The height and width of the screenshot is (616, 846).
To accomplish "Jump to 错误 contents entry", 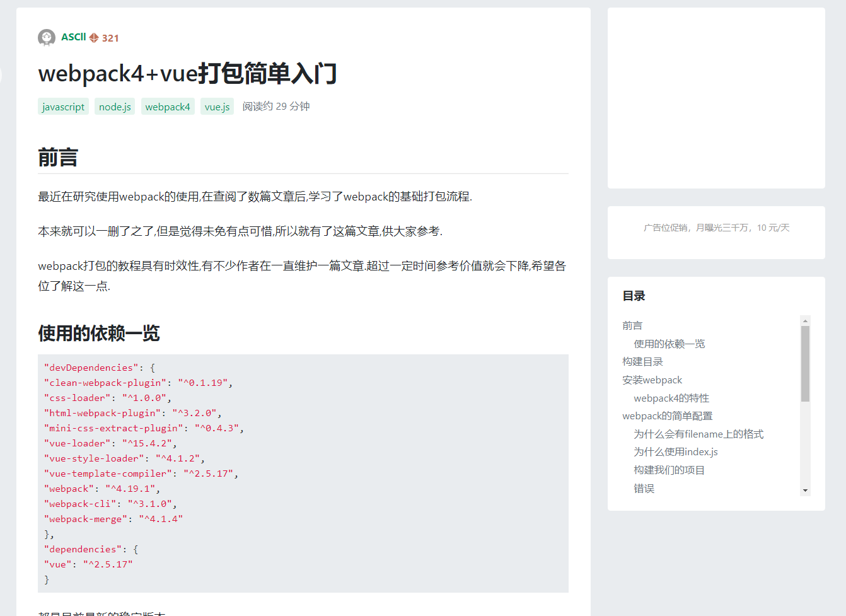I will [644, 489].
